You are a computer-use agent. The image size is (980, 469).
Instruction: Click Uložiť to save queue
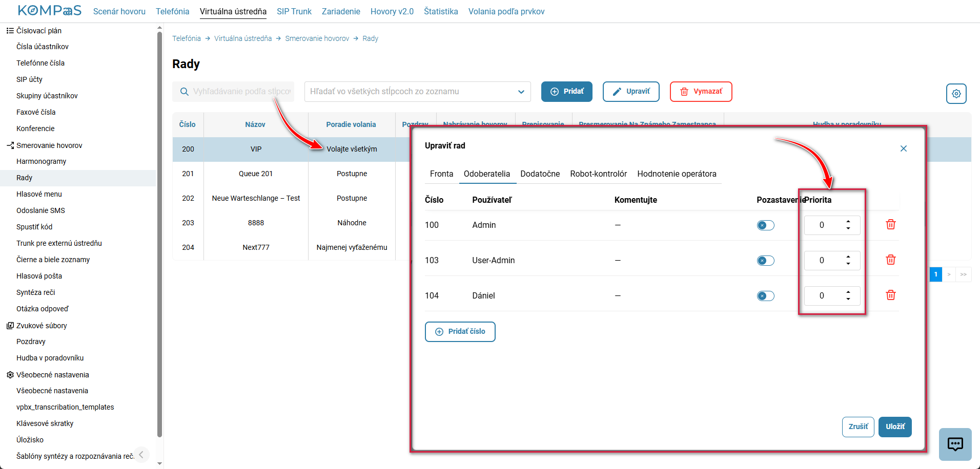click(895, 427)
